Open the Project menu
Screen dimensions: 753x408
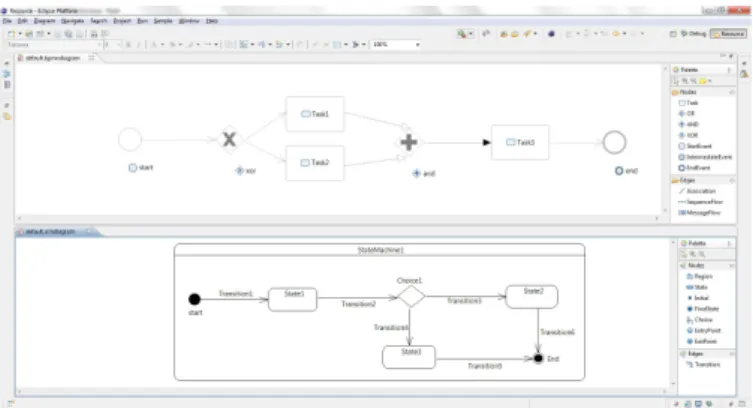coord(122,21)
